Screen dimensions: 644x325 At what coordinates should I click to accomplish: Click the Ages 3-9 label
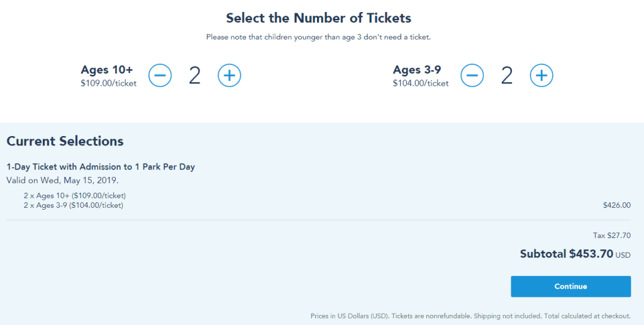point(417,69)
